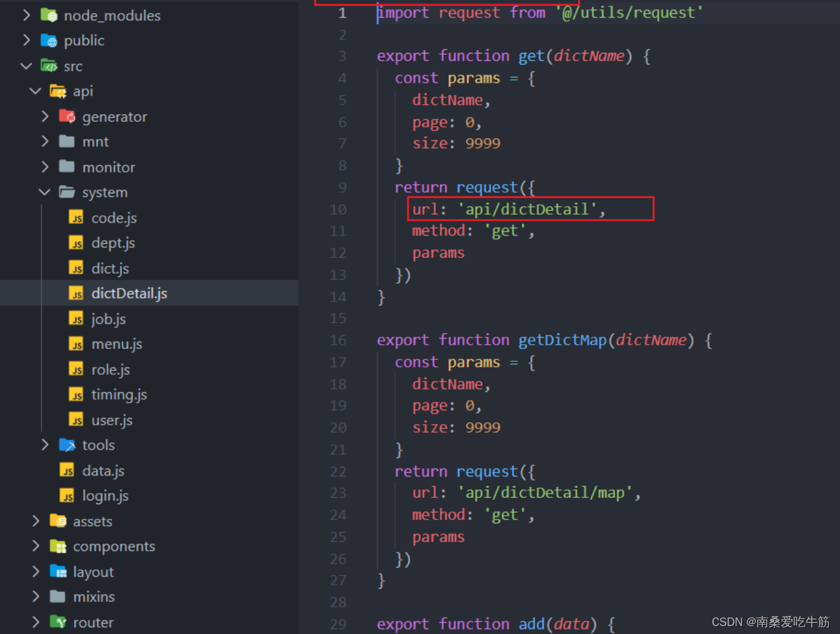Screen dimensions: 840x634
Task: Click the api folder icon
Action: point(58,91)
